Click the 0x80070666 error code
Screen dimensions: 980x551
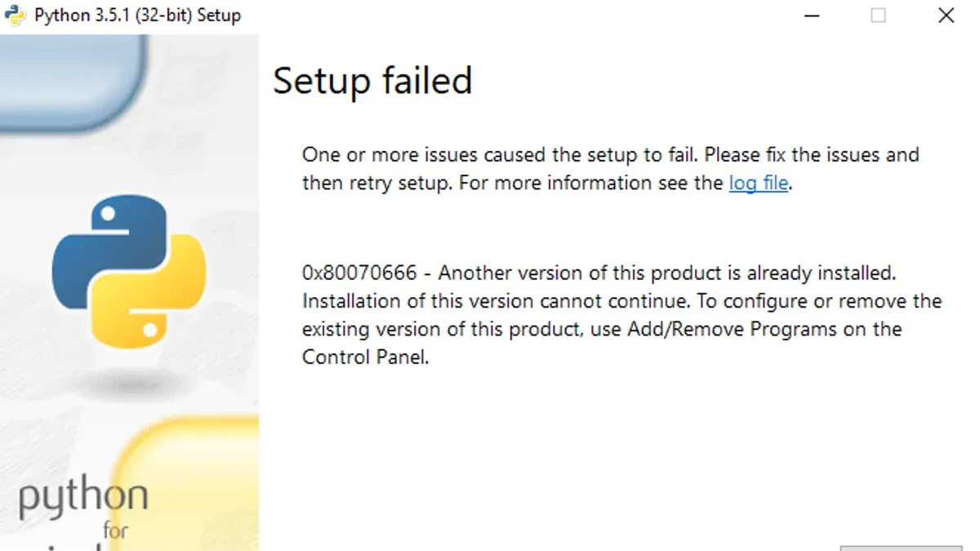coord(359,273)
